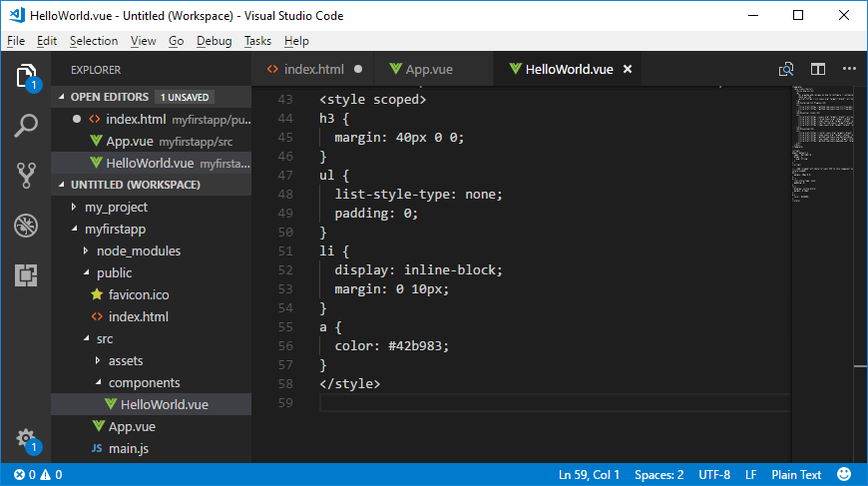This screenshot has width=868, height=486.
Task: Click the Open Changes icon in editor toolbar
Action: coord(786,69)
